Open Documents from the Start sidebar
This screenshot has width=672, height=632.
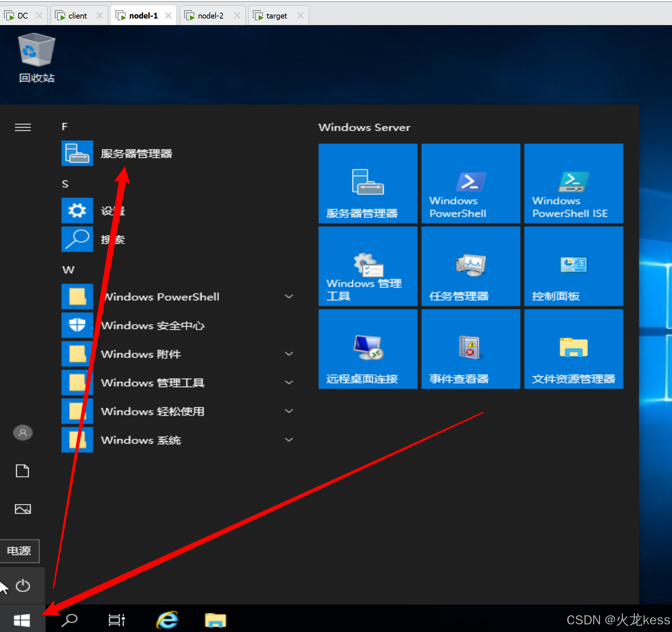tap(23, 471)
